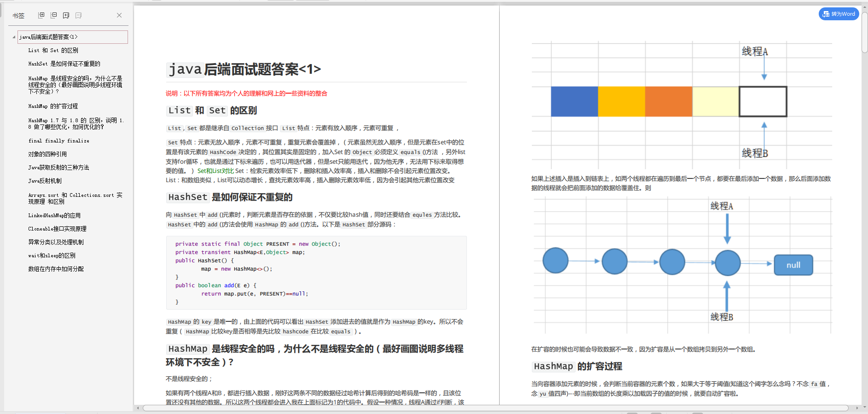
Task: Open bookmark HashSet 是如何保证不重复的
Action: (64, 64)
